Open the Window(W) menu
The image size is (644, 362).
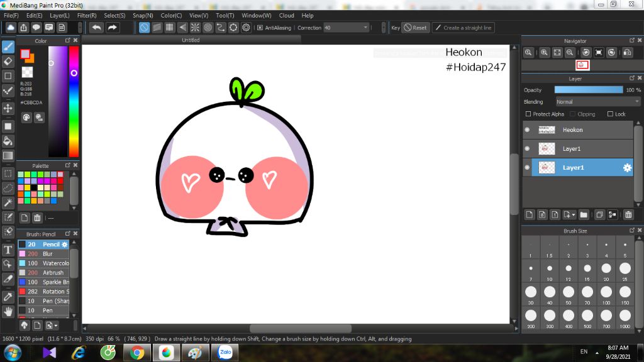coord(257,15)
